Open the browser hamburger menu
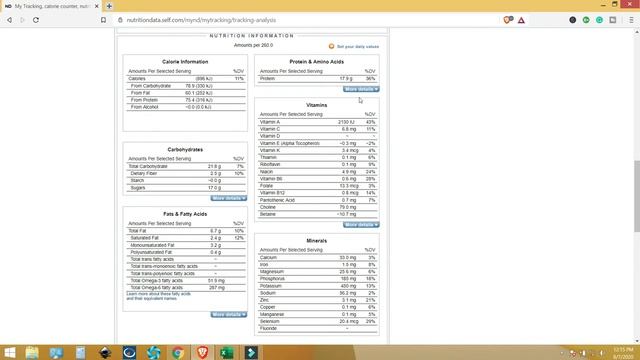Image resolution: width=640 pixels, height=360 pixels. pyautogui.click(x=631, y=20)
